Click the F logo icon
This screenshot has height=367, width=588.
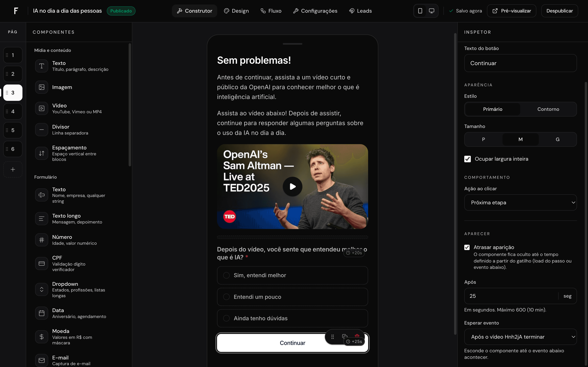tap(16, 11)
